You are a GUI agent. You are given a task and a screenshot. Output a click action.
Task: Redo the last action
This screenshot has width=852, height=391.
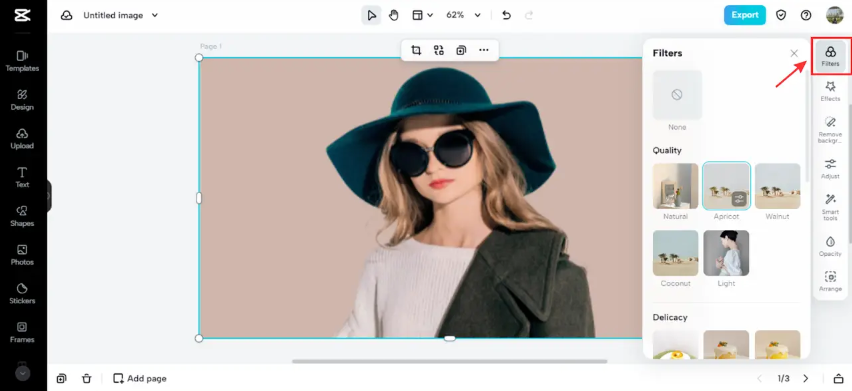[x=529, y=15]
